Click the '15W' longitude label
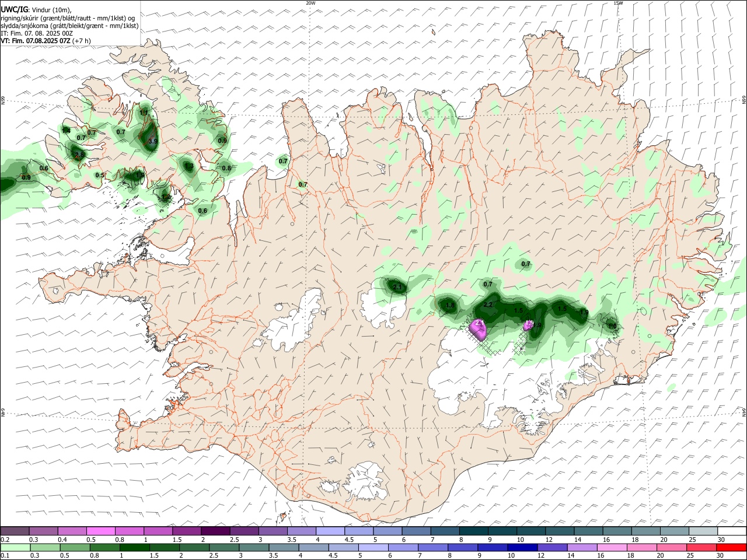 point(618,3)
